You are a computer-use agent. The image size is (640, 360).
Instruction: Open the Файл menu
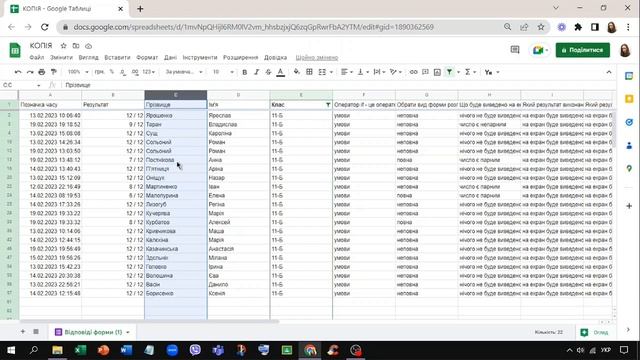click(x=36, y=58)
